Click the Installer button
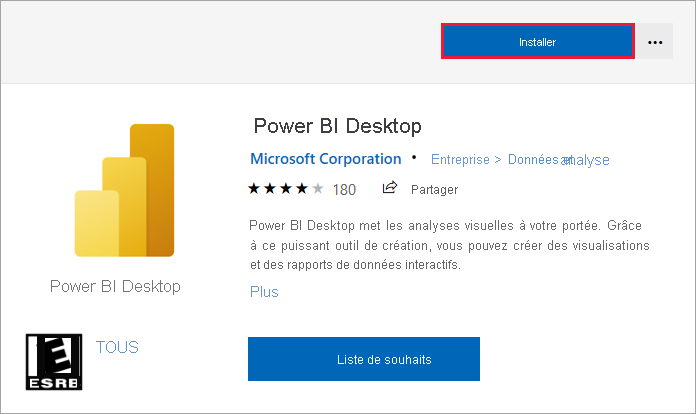The height and width of the screenshot is (414, 696). click(x=538, y=41)
